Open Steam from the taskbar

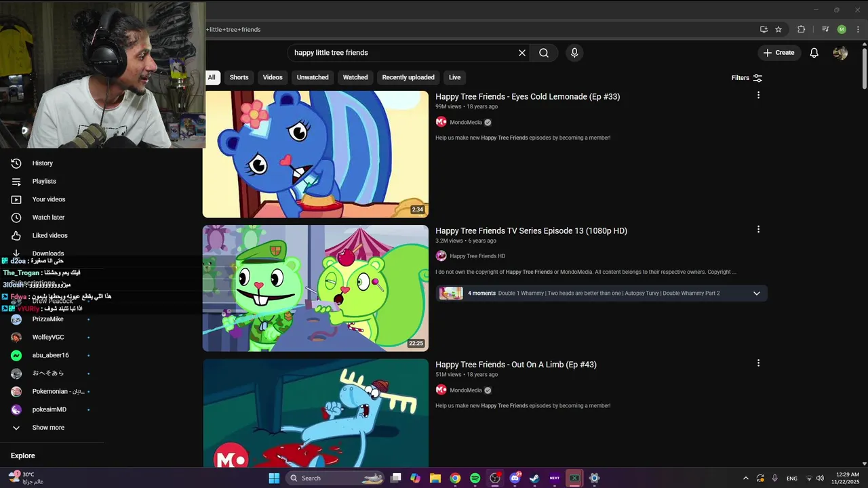534,478
